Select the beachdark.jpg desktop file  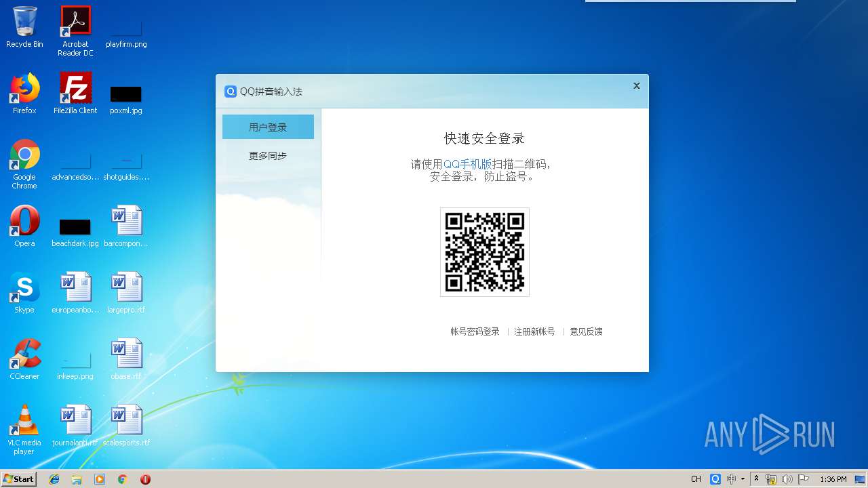pyautogui.click(x=75, y=233)
